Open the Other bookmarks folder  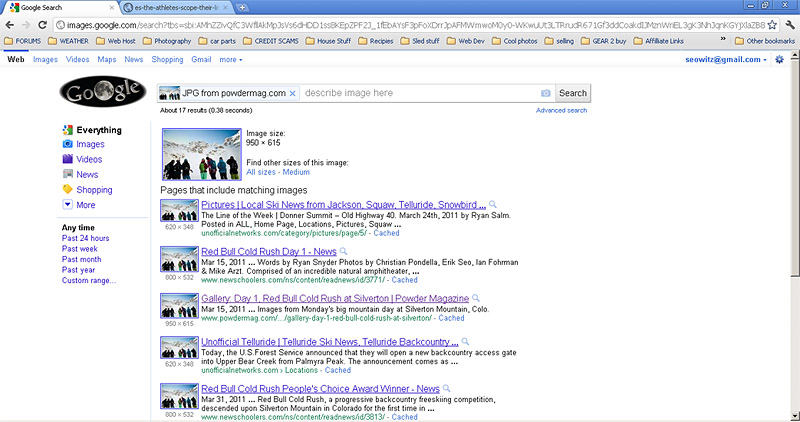[762, 42]
